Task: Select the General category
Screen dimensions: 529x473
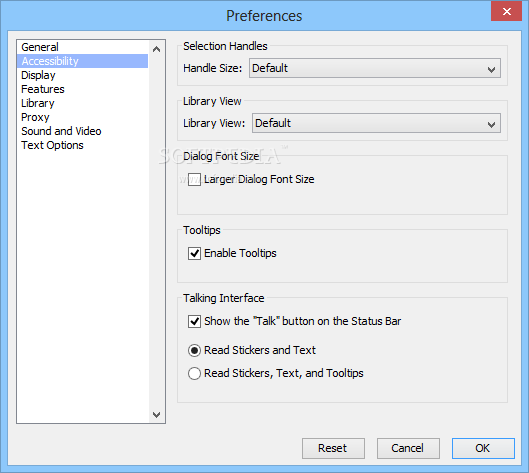Action: click(83, 47)
